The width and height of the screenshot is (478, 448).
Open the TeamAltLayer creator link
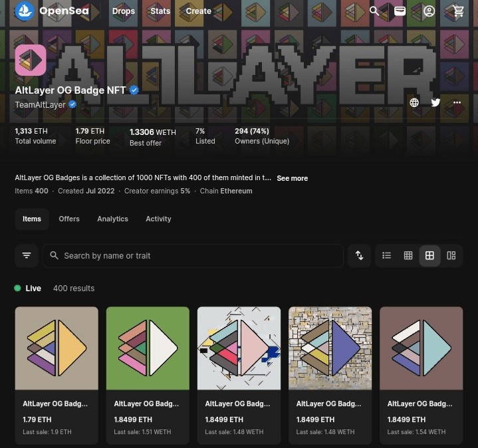(41, 105)
